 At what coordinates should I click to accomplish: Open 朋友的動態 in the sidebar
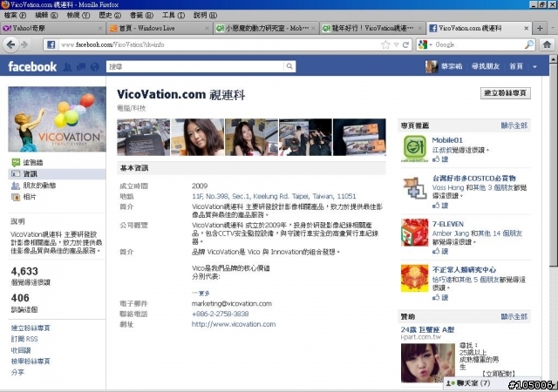(57, 186)
